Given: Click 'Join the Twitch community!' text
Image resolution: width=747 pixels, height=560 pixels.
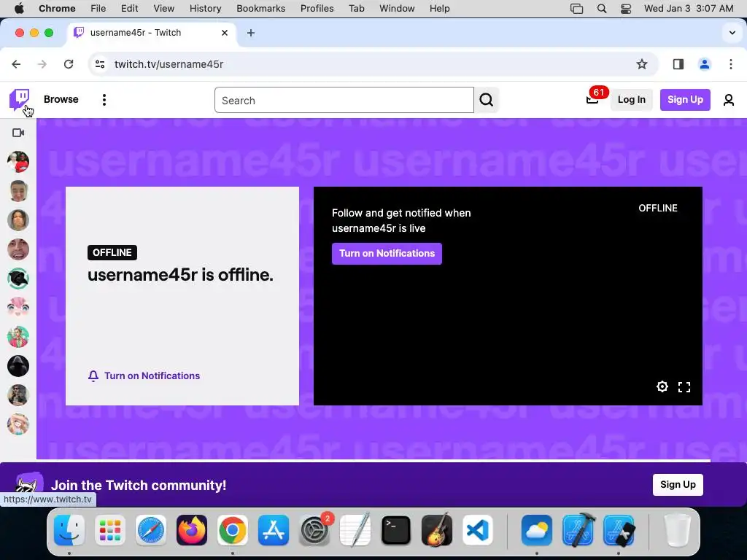Looking at the screenshot, I should click(139, 485).
